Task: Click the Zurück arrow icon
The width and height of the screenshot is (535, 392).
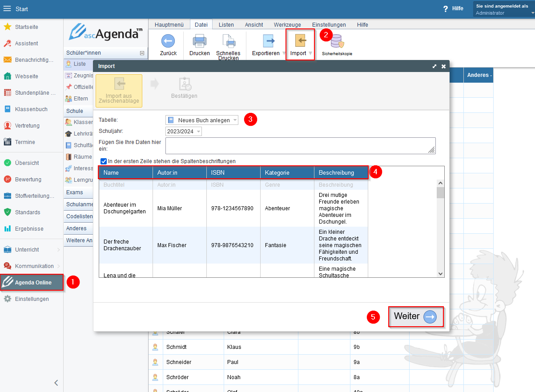Action: click(168, 41)
